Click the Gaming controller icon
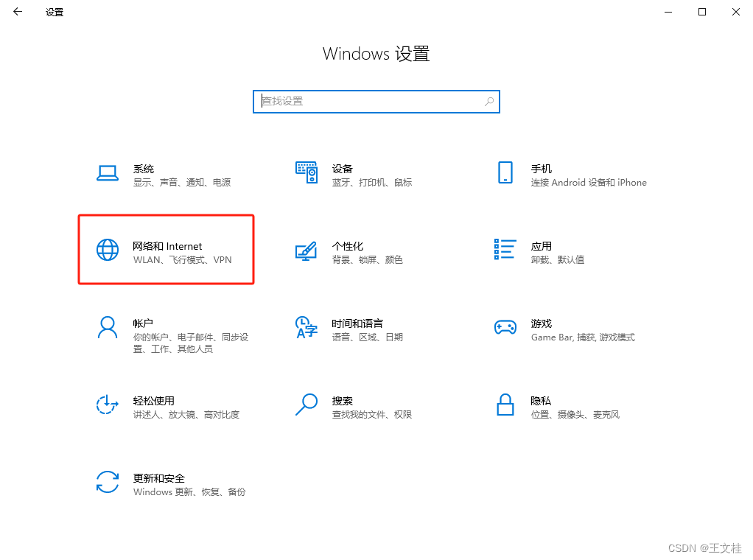Viewport: 753px width, 560px height. (x=505, y=327)
